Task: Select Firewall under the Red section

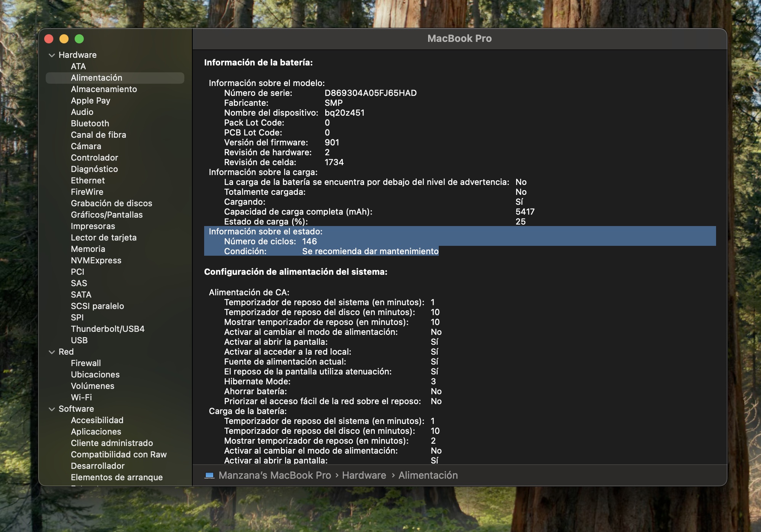Action: coord(86,363)
